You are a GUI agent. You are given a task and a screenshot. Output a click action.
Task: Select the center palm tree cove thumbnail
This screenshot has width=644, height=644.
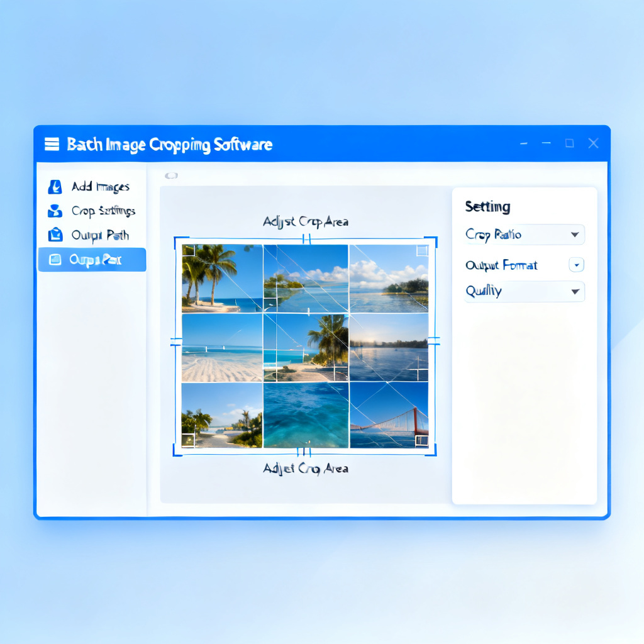[306, 348]
